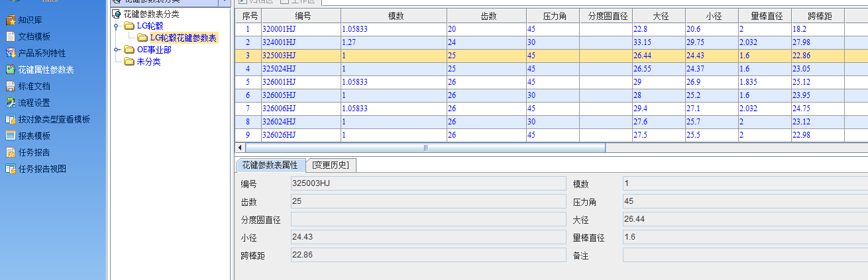This screenshot has height=280, width=868.
Task: Click the 大径 field showing 26.44
Action: click(745, 219)
